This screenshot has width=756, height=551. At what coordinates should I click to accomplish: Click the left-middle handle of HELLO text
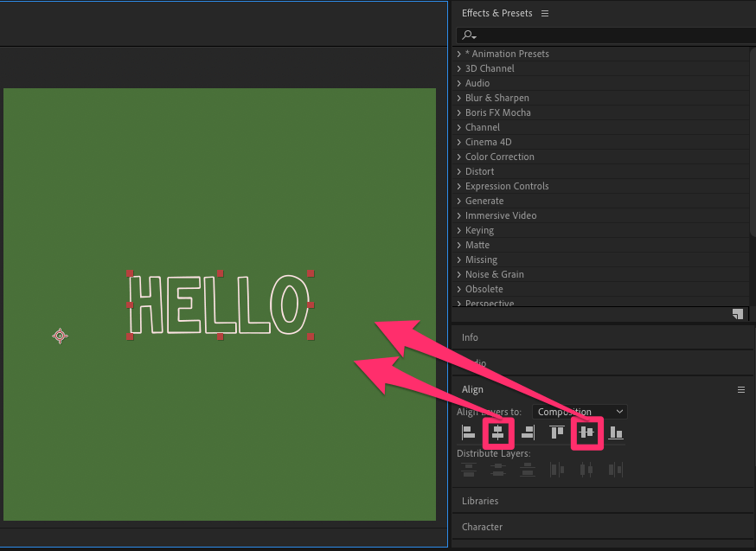pyautogui.click(x=130, y=304)
